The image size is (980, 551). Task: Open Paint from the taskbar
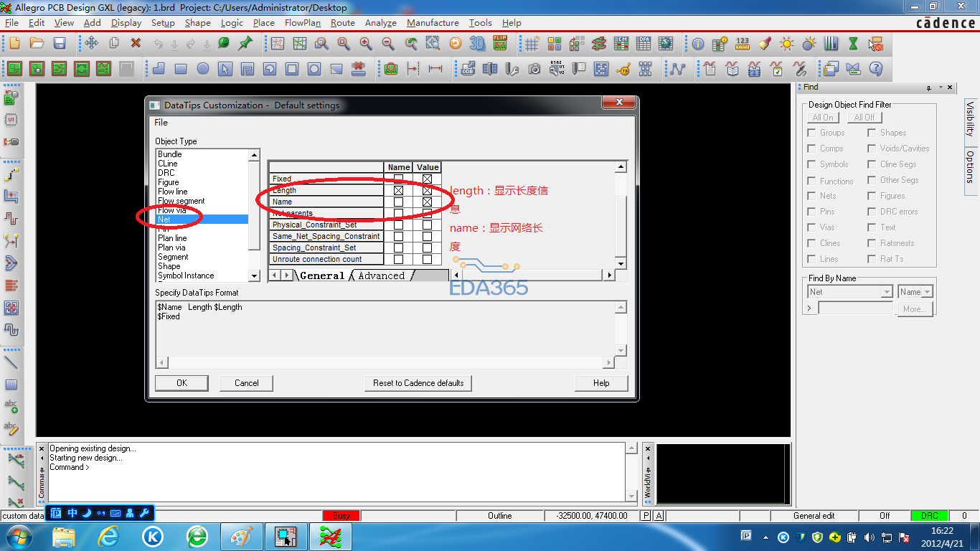pos(242,536)
